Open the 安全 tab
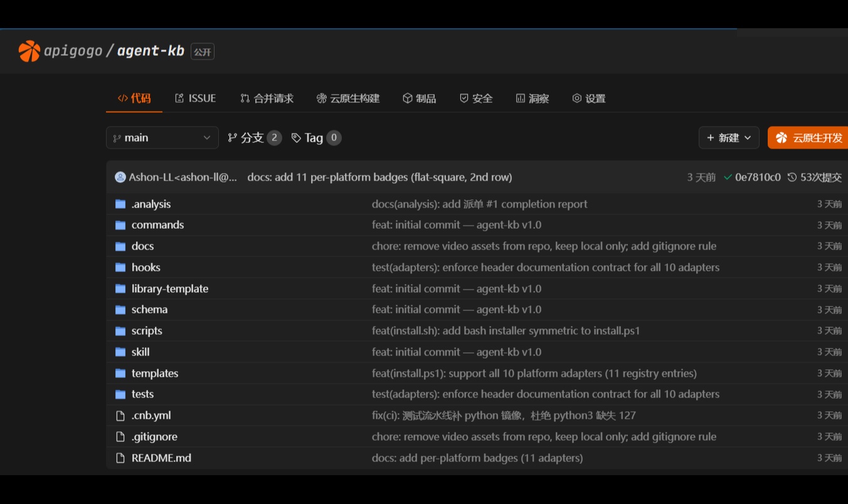The image size is (848, 504). tap(476, 98)
